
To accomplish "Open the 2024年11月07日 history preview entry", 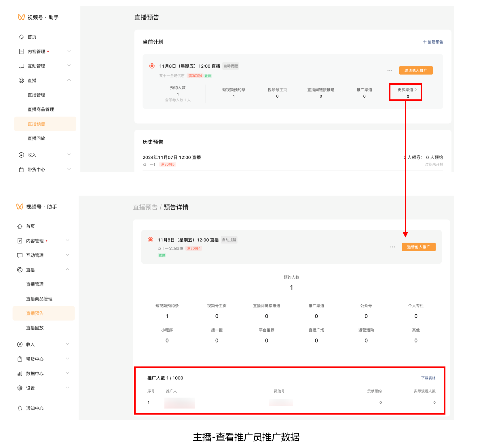I will point(172,158).
